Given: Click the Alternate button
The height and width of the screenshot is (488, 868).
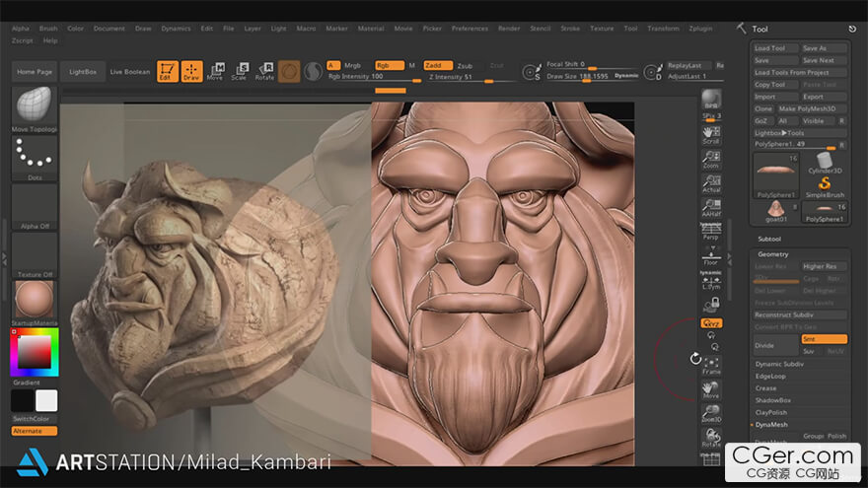Looking at the screenshot, I should (x=35, y=431).
